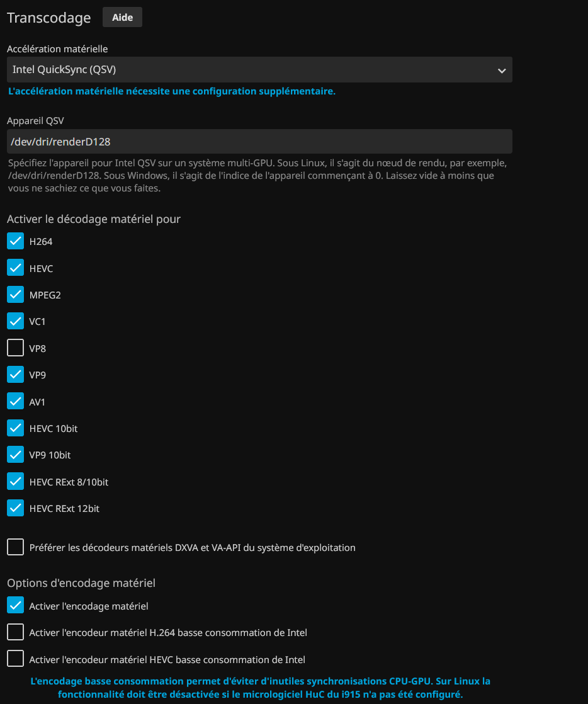
Task: Toggle the MPEG2 checkbox
Action: (x=16, y=295)
